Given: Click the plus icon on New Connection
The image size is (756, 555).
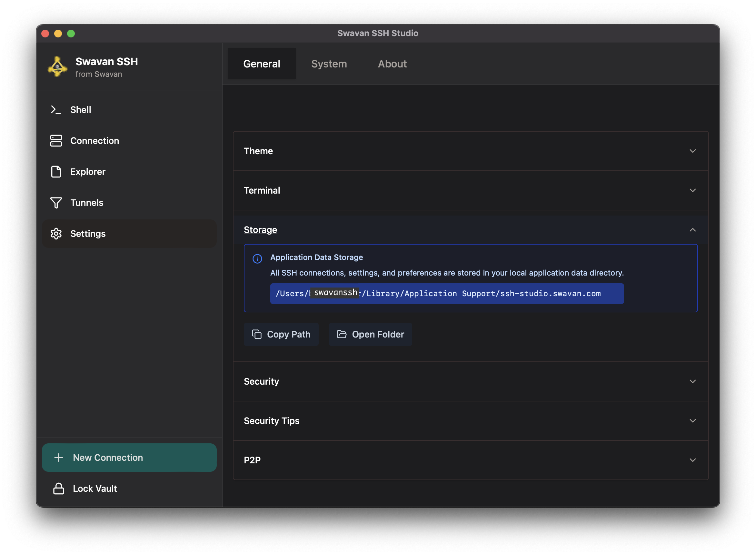Looking at the screenshot, I should point(59,457).
